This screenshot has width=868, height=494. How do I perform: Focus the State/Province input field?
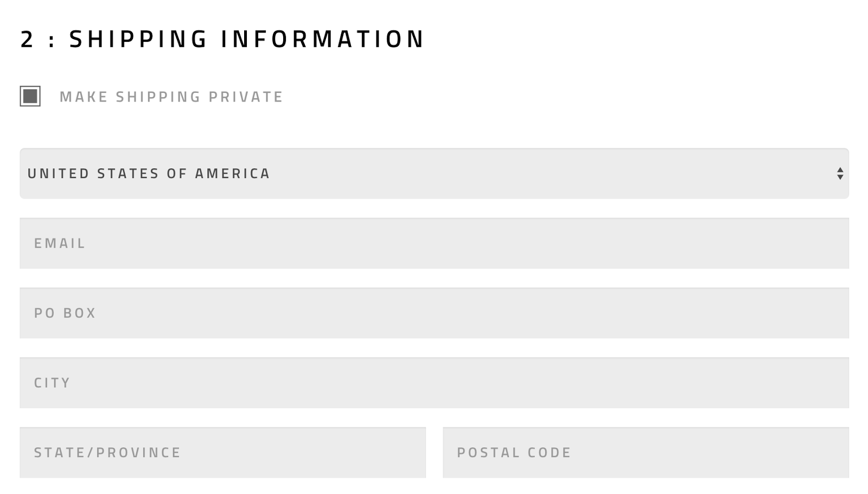pyautogui.click(x=222, y=453)
